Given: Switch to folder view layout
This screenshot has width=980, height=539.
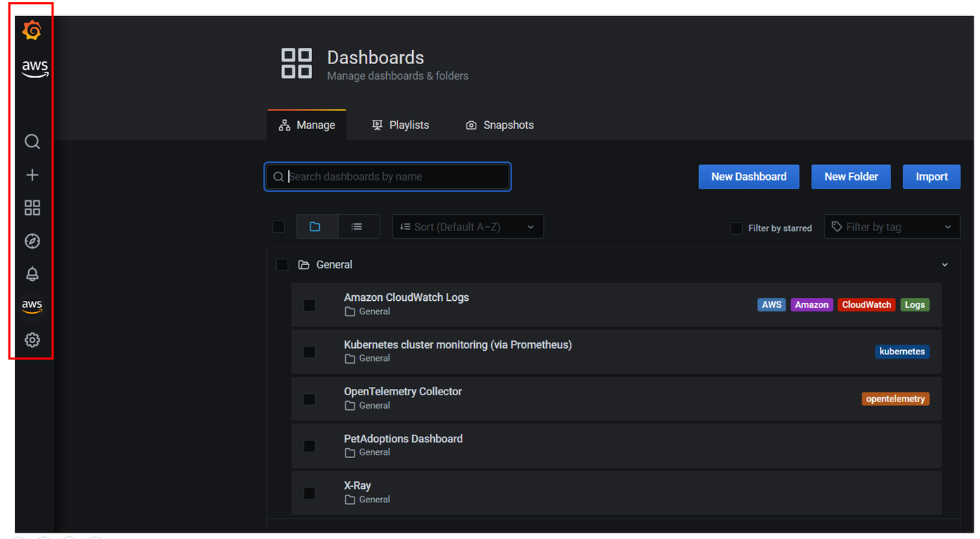Looking at the screenshot, I should click(x=315, y=227).
